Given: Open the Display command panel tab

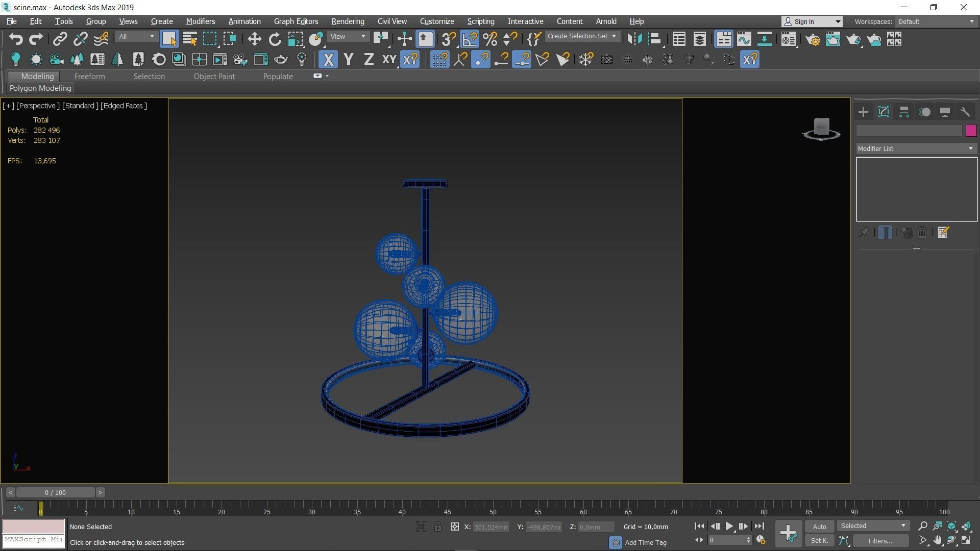Looking at the screenshot, I should coord(945,112).
